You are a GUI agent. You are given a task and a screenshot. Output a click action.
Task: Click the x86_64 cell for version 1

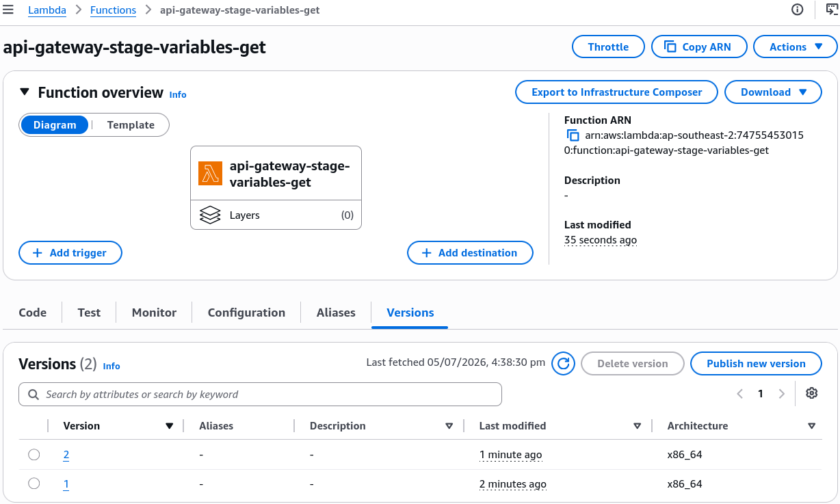pyautogui.click(x=685, y=484)
